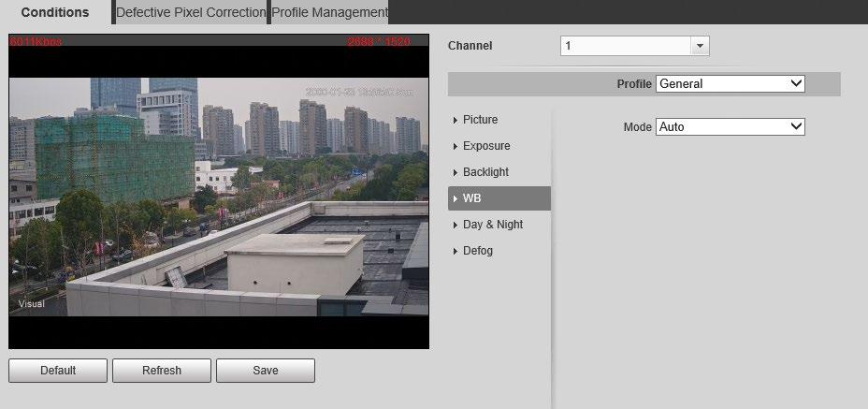Click the Visual label in preview
Image resolution: width=868 pixels, height=409 pixels.
pos(32,303)
